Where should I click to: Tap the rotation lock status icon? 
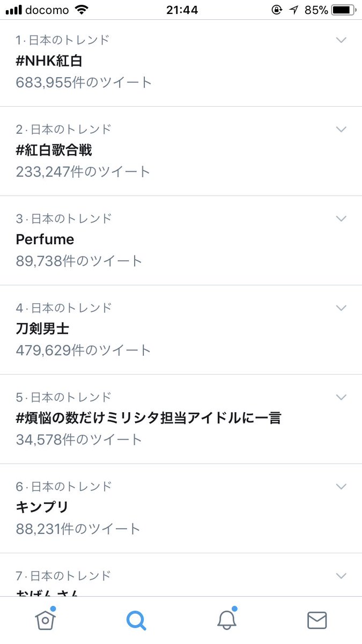pyautogui.click(x=277, y=10)
